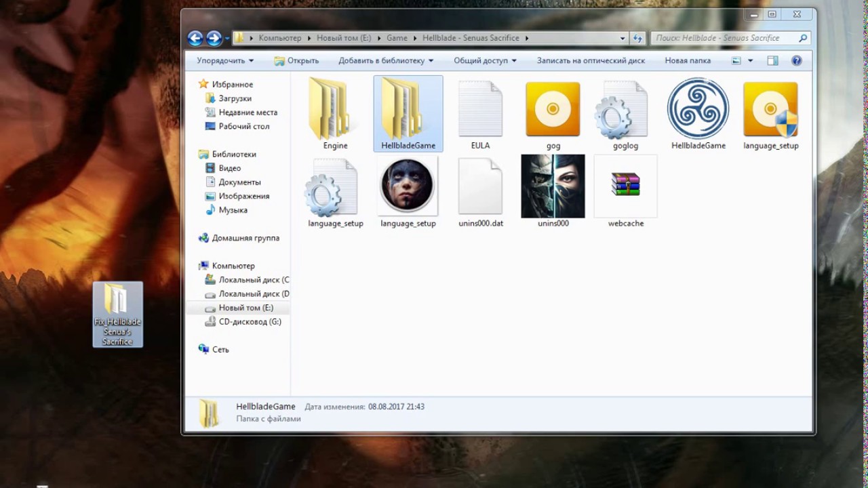Open Локальный диск (D drive
Screen dimensions: 868x488
click(254, 294)
